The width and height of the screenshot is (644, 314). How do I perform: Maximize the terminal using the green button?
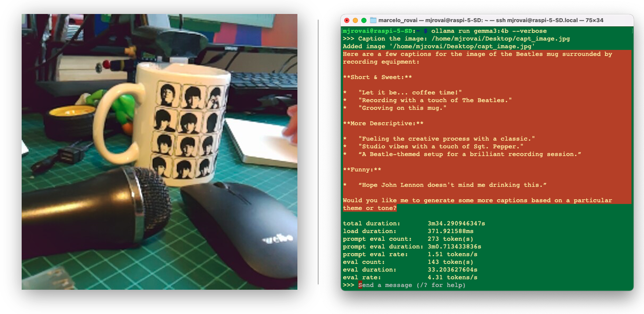363,20
